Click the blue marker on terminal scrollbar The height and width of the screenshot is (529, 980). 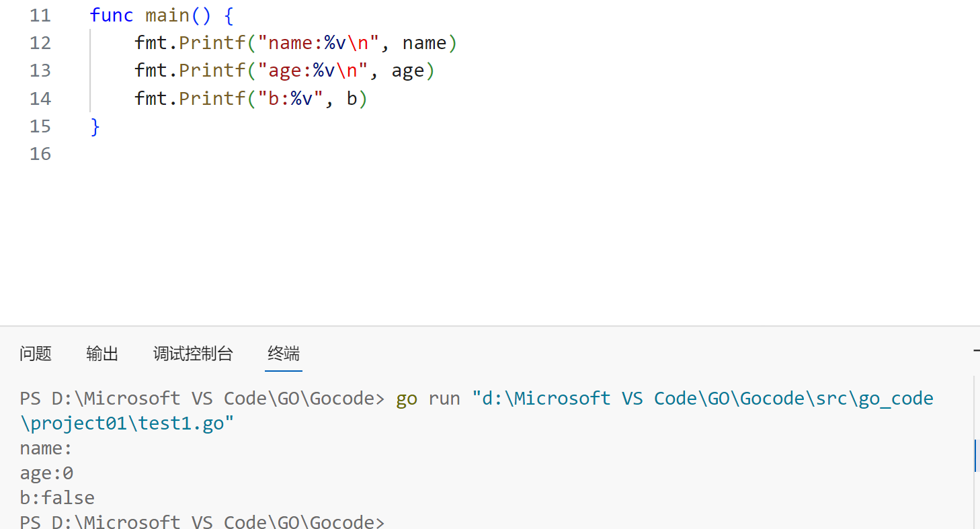975,456
